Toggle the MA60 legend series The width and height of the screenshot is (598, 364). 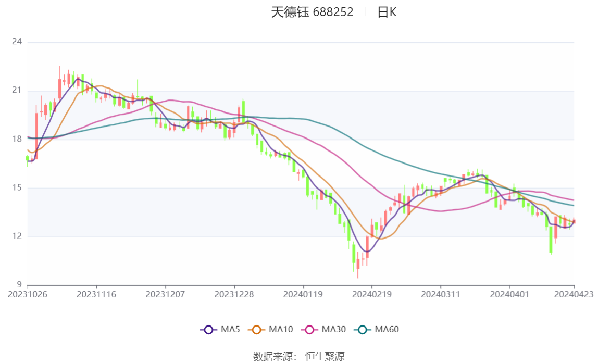(377, 329)
